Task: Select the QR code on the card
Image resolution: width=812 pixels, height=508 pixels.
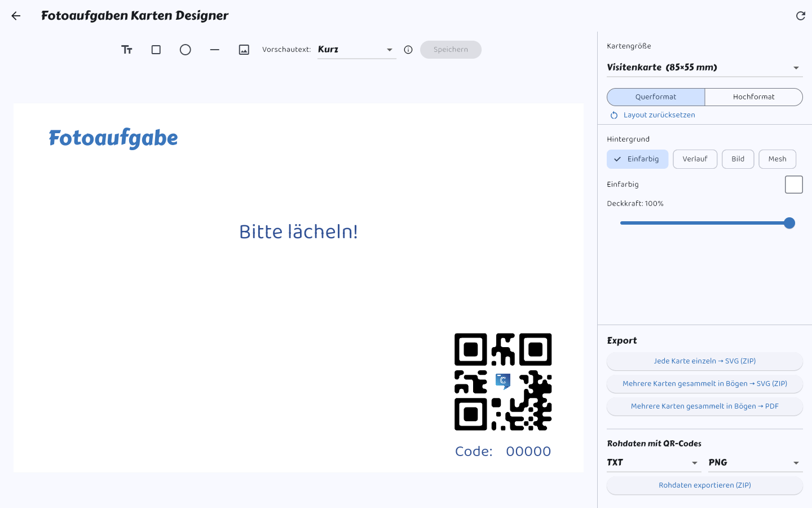Action: pos(503,382)
